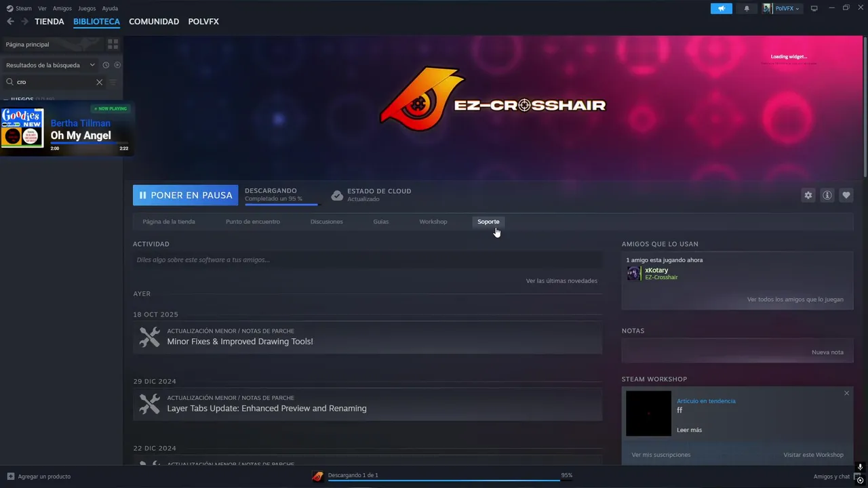The image size is (868, 488).
Task: Open the Página de la tienda tab
Action: click(x=169, y=222)
